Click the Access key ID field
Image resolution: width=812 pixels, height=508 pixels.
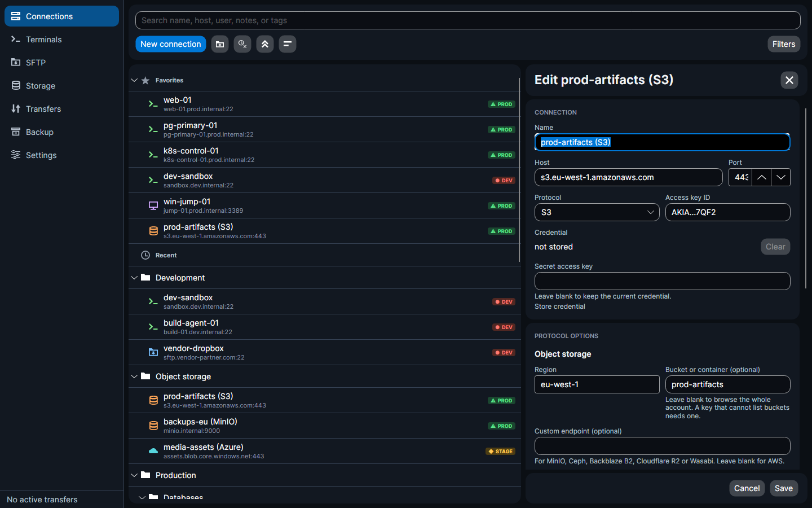[727, 212]
